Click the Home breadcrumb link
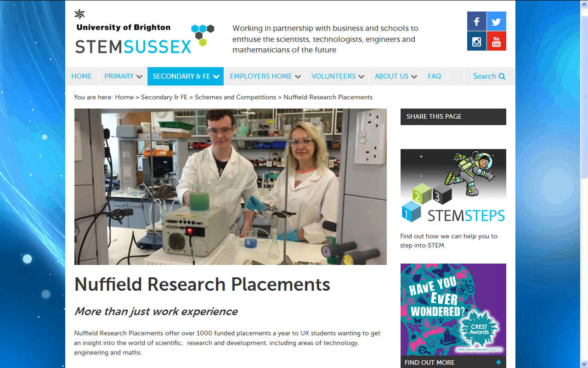The image size is (588, 368). pyautogui.click(x=124, y=97)
